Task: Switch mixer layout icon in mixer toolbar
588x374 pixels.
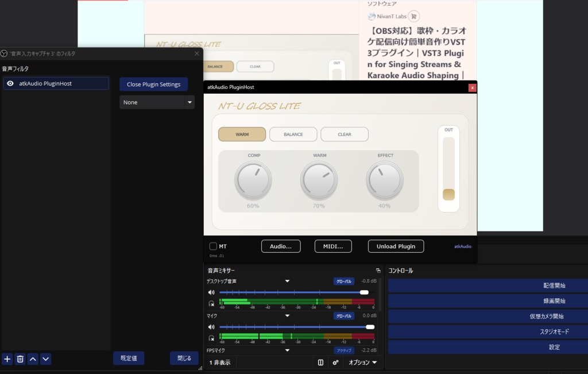Action: 320,363
